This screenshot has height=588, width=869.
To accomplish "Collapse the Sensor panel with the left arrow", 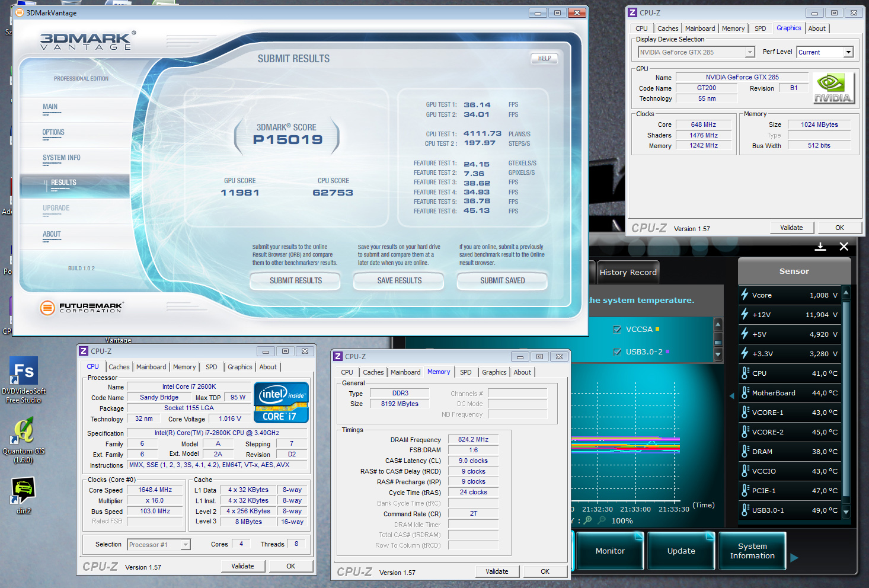I will point(731,395).
